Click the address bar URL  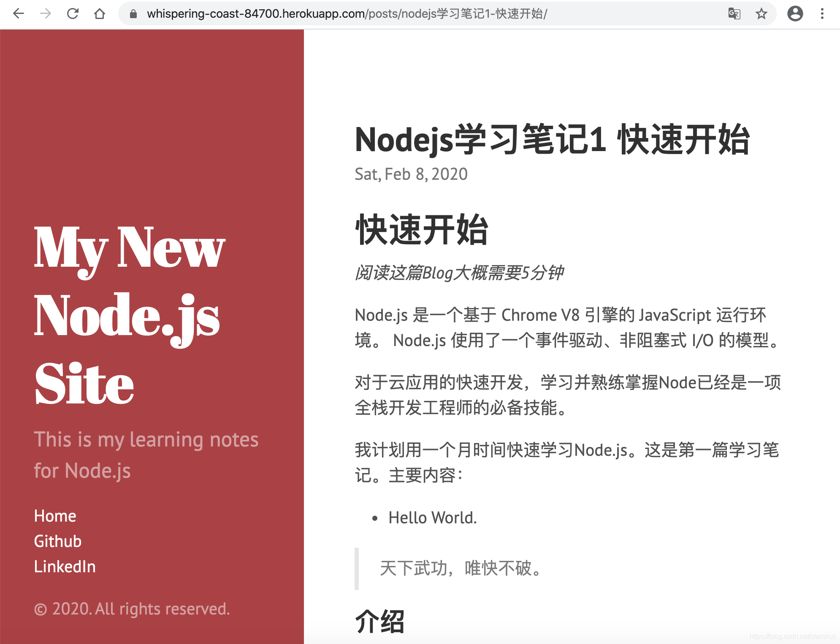pos(346,14)
